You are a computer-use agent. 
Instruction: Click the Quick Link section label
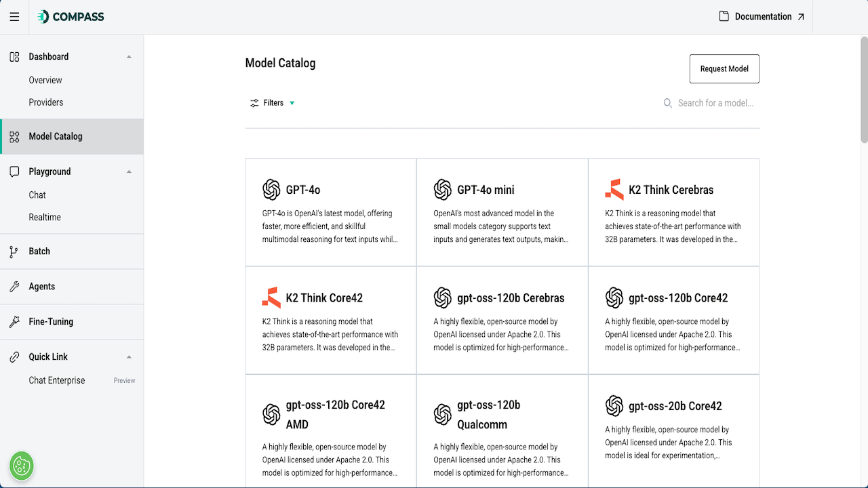(48, 357)
